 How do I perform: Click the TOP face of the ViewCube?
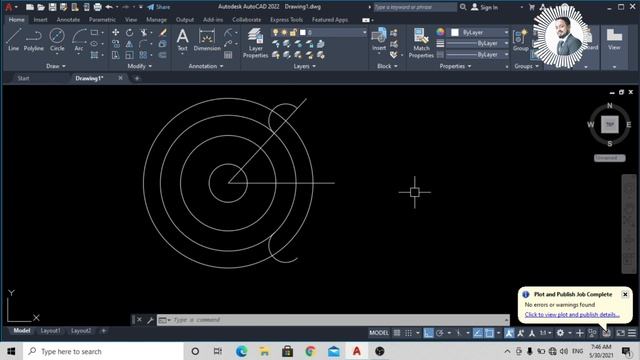coord(610,124)
